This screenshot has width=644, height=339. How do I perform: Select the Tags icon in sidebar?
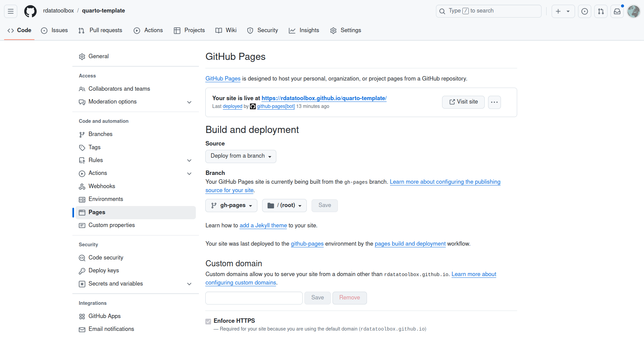click(82, 148)
